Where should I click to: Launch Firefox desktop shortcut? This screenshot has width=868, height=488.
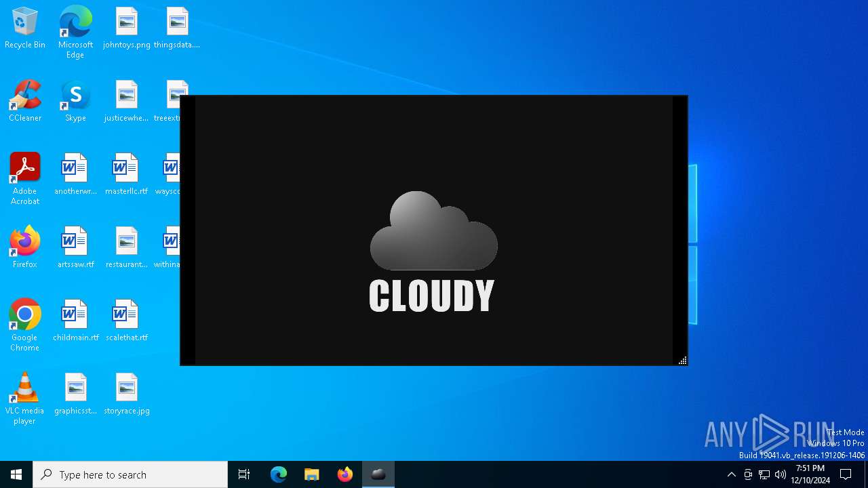tap(25, 248)
